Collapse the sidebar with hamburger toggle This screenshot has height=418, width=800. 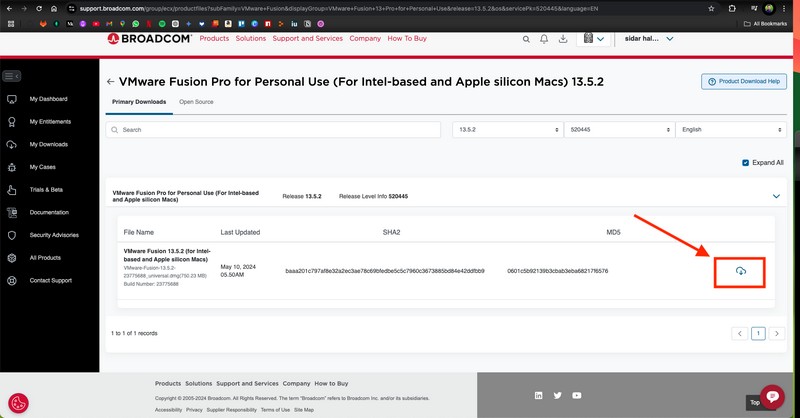[x=11, y=76]
